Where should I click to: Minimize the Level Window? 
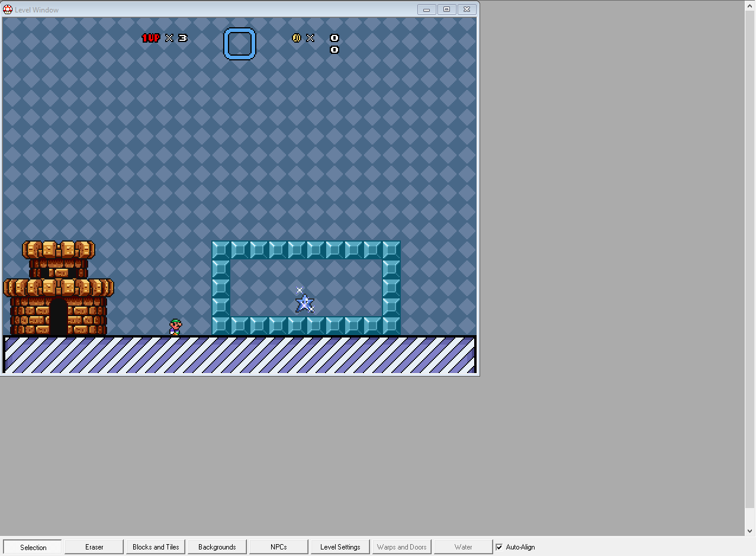pyautogui.click(x=427, y=9)
